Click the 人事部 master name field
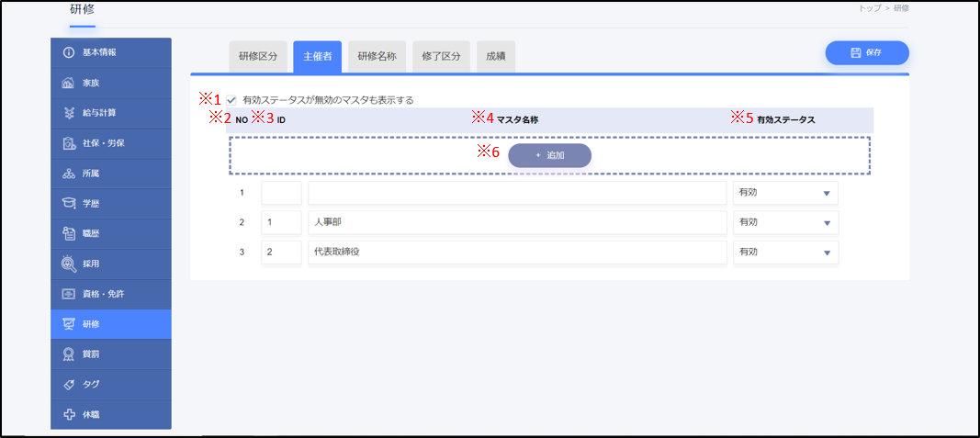The width and height of the screenshot is (980, 438). (517, 222)
